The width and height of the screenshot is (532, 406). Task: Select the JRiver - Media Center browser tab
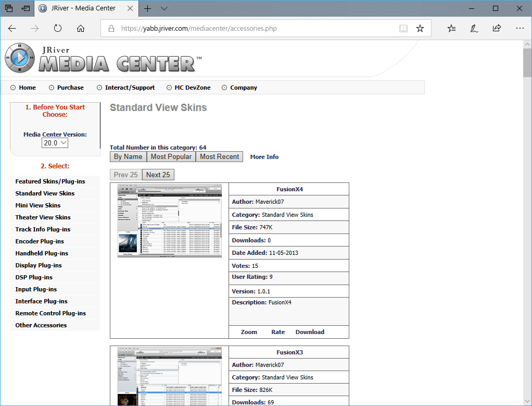[86, 8]
